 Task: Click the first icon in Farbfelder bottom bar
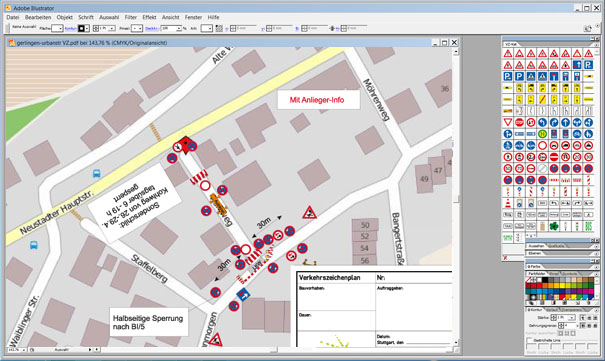click(531, 303)
